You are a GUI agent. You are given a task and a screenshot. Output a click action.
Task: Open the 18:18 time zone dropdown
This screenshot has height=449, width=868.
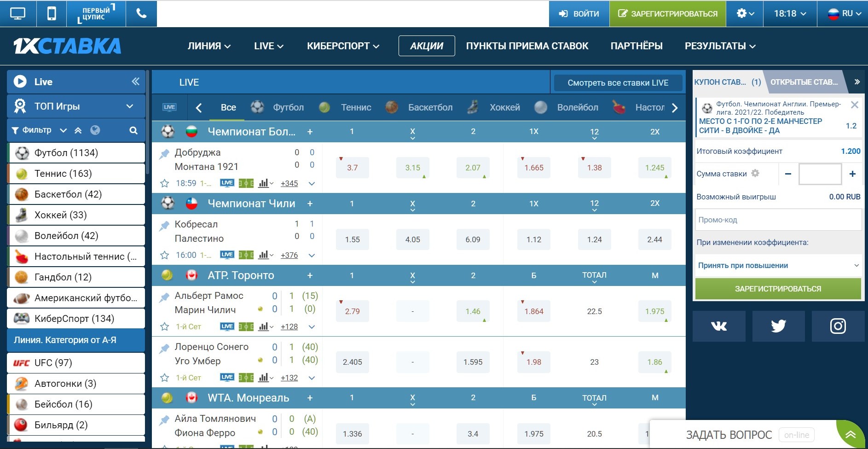click(790, 13)
